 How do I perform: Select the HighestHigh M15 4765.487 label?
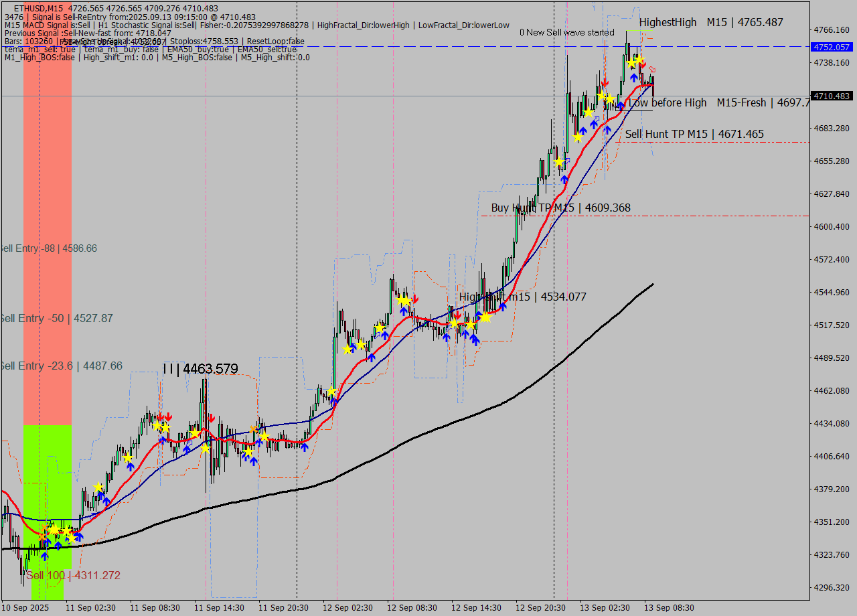point(710,22)
